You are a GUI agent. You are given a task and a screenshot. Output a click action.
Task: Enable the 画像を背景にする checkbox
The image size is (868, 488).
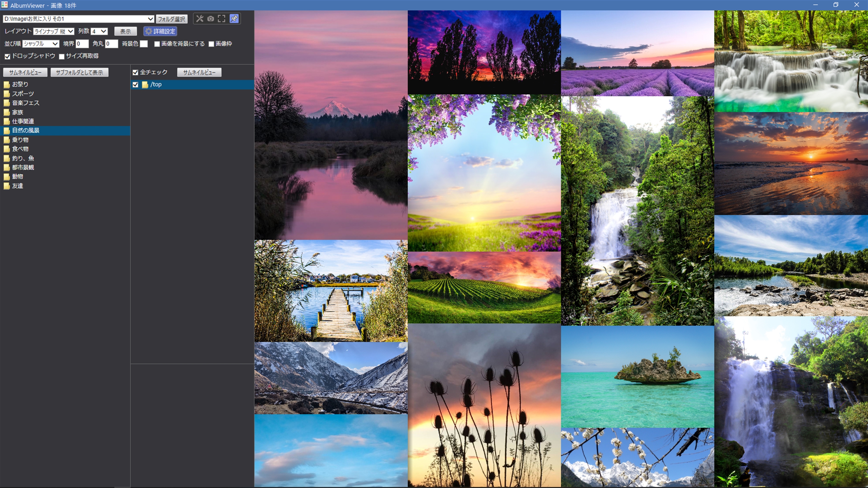coord(157,44)
